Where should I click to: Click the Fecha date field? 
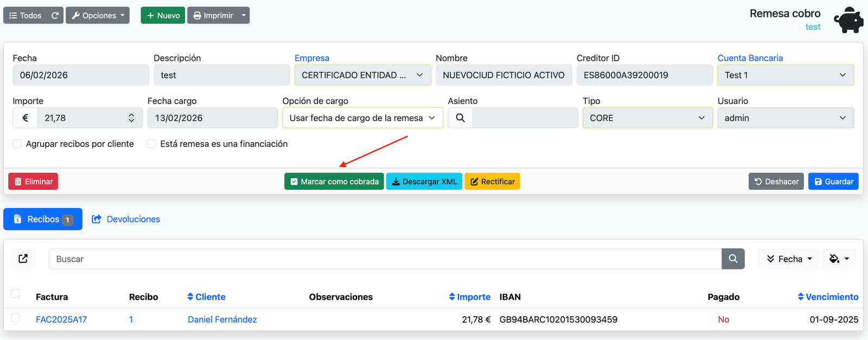pos(81,75)
